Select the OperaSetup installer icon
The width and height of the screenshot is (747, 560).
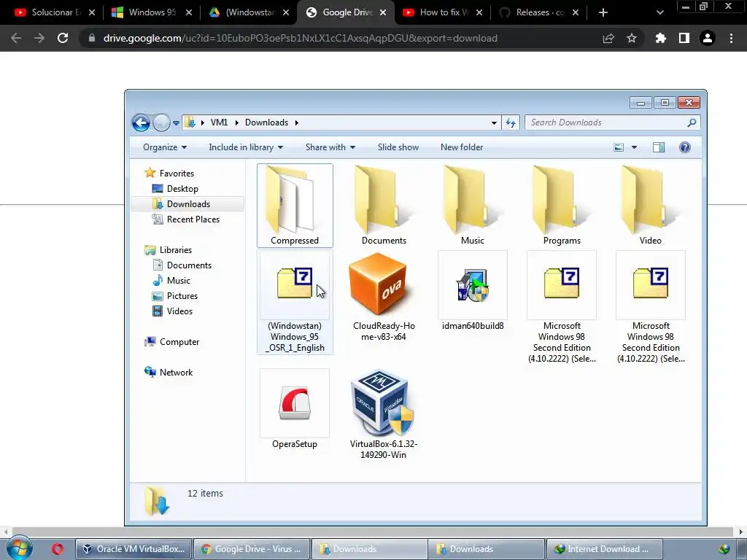pyautogui.click(x=295, y=402)
